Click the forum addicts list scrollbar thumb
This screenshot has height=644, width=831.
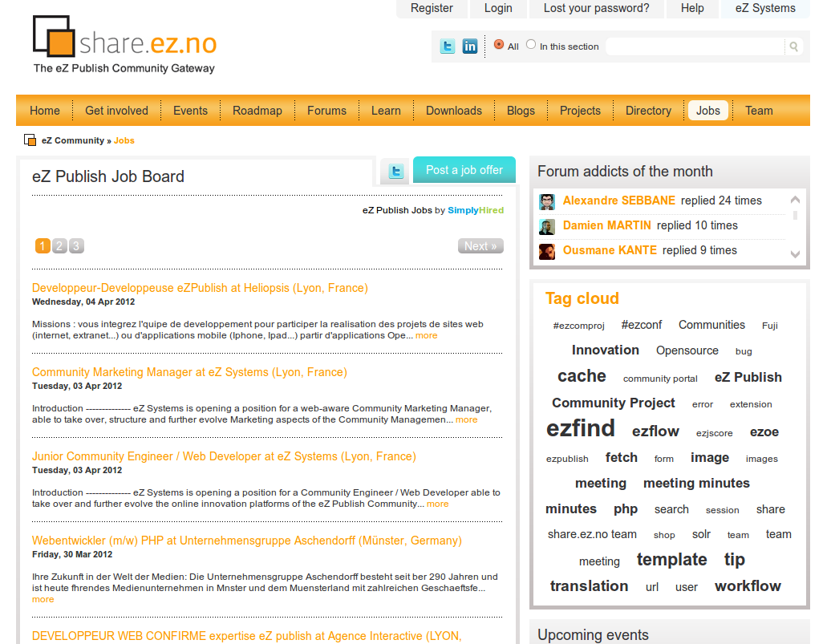point(795,215)
